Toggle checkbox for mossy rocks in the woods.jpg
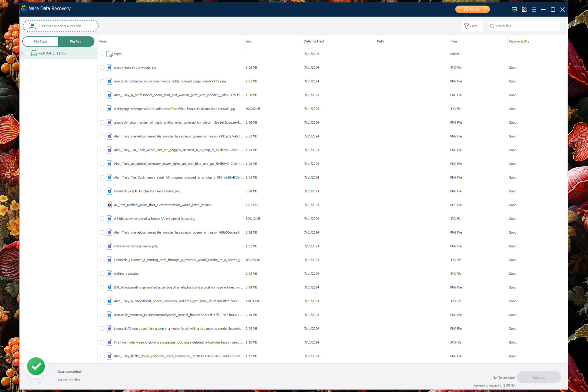 pyautogui.click(x=102, y=67)
